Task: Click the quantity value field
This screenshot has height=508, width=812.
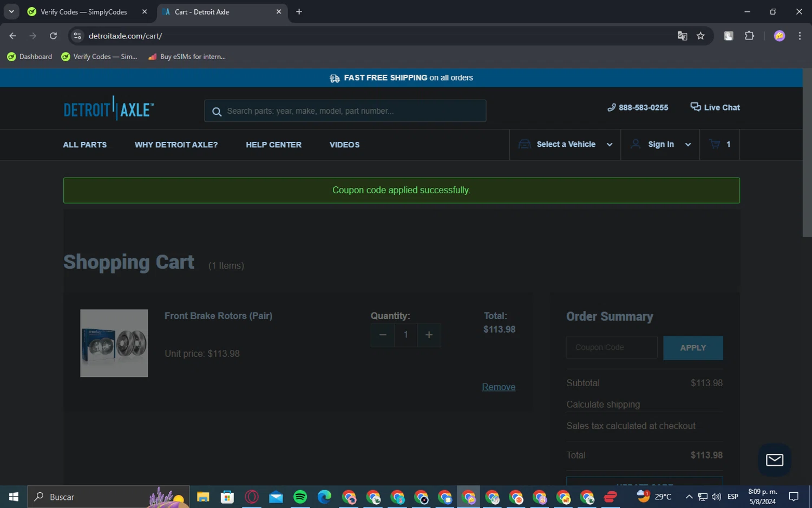Action: point(405,335)
